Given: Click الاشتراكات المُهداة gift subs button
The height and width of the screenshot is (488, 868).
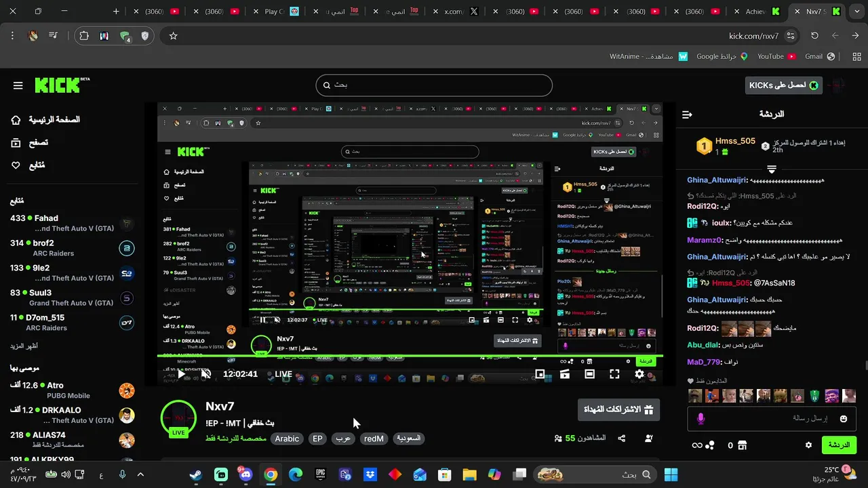Looking at the screenshot, I should (618, 409).
